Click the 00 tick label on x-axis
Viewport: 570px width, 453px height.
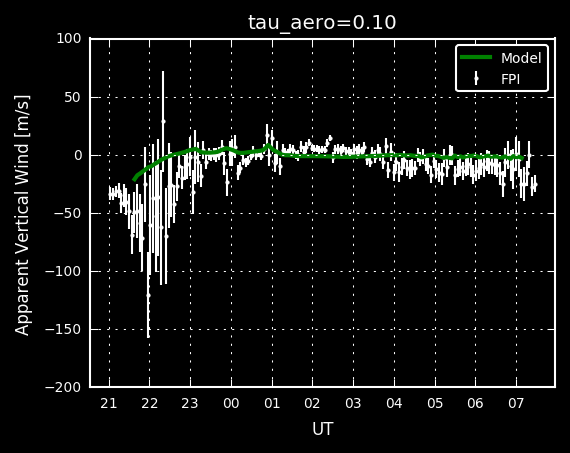click(x=231, y=403)
